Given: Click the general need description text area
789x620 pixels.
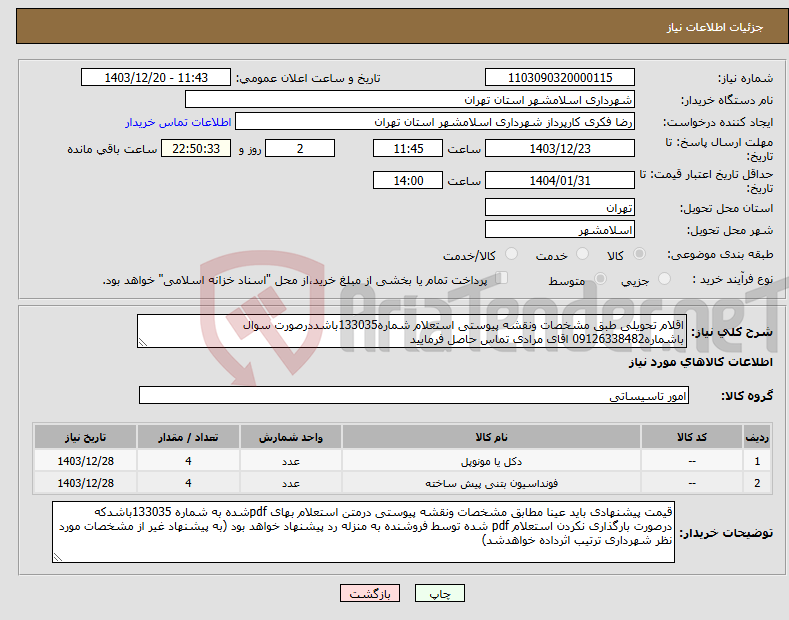Looking at the screenshot, I should click(412, 331).
